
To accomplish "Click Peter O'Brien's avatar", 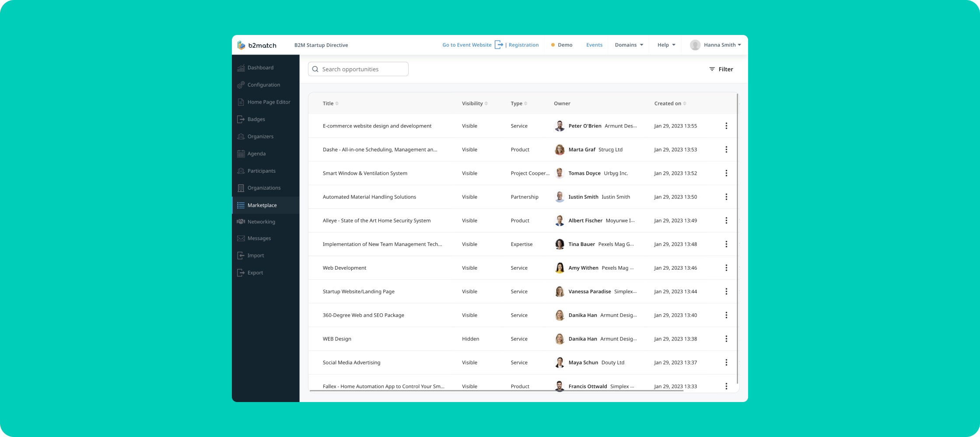I will [x=560, y=126].
